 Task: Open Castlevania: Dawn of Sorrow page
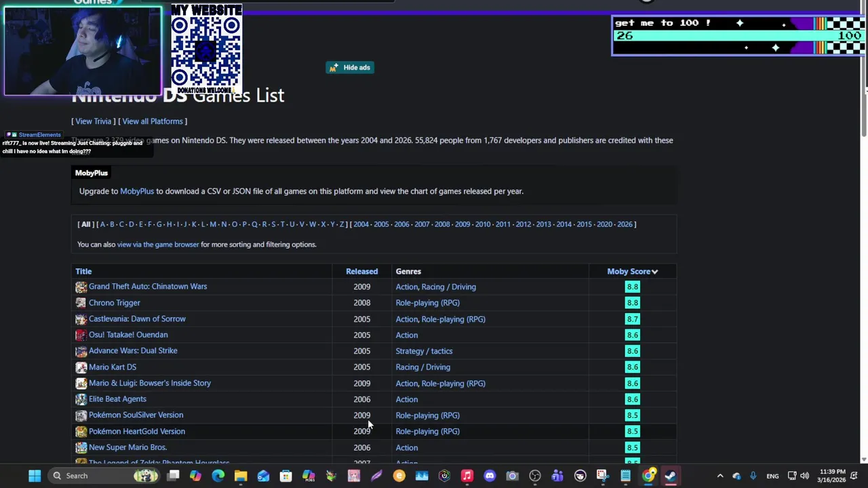pyautogui.click(x=137, y=319)
